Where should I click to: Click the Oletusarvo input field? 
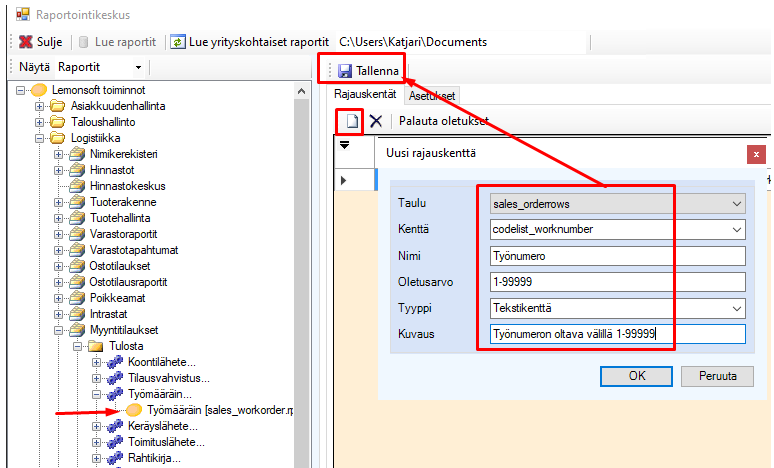tap(616, 282)
